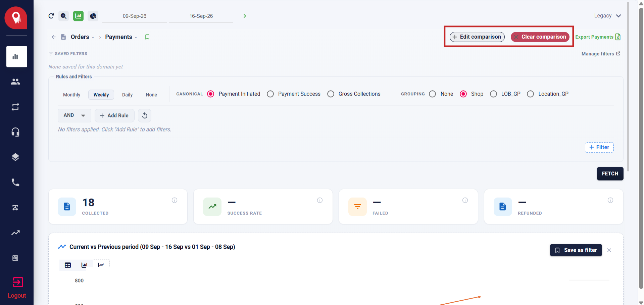Set grouping to Location_GP

[531, 94]
